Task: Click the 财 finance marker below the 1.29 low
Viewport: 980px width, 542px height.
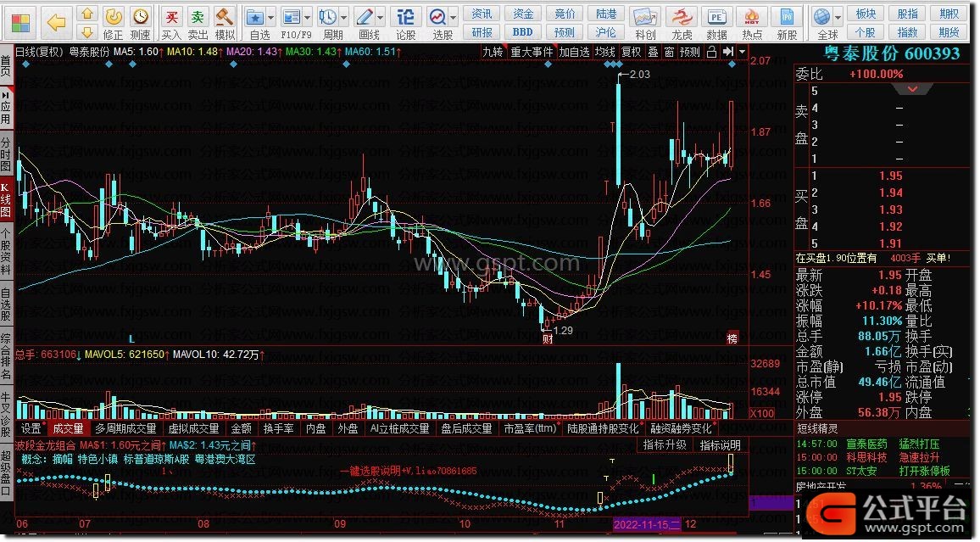Action: tap(548, 338)
